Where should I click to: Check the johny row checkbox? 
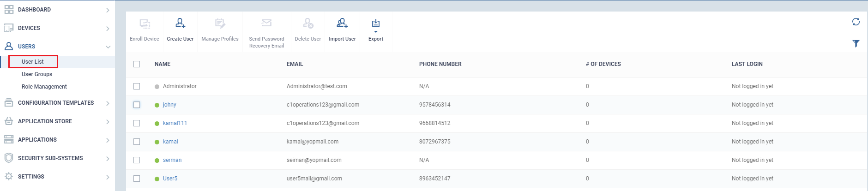(137, 105)
